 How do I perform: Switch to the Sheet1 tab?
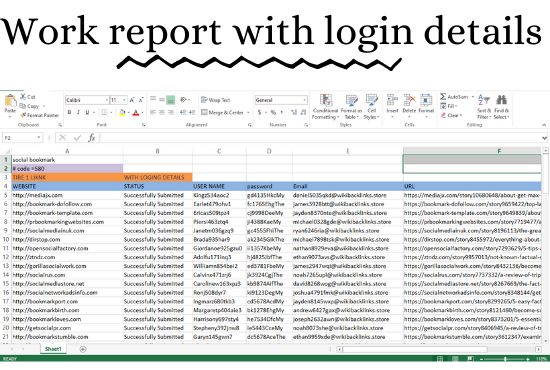pos(53,349)
